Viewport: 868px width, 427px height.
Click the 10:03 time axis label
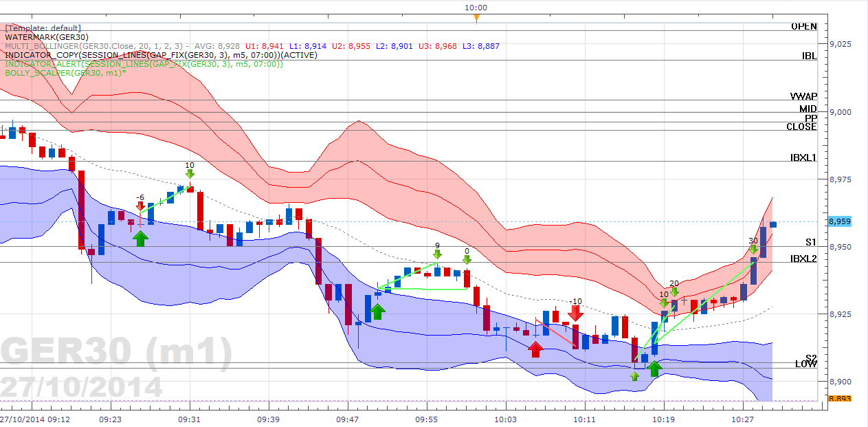(506, 419)
